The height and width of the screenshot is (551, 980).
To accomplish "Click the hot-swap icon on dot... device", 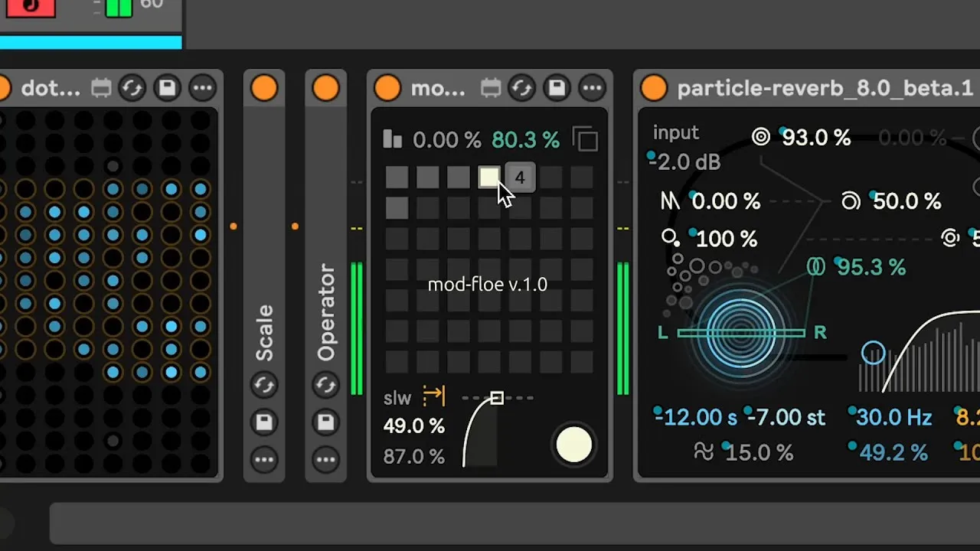I will pyautogui.click(x=132, y=88).
